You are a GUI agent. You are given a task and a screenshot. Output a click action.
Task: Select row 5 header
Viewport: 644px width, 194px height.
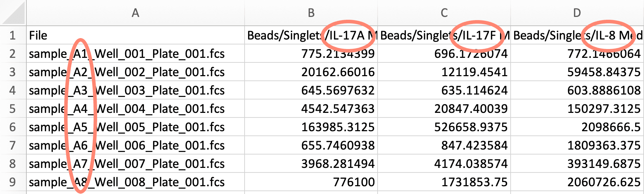(13, 109)
